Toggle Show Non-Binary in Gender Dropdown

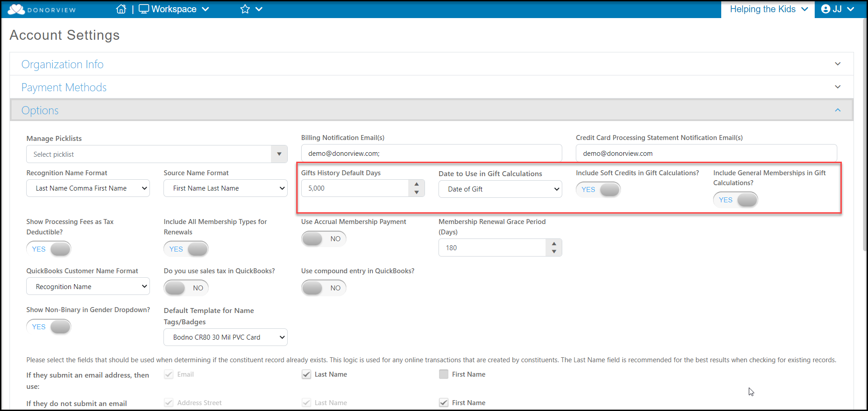[49, 327]
